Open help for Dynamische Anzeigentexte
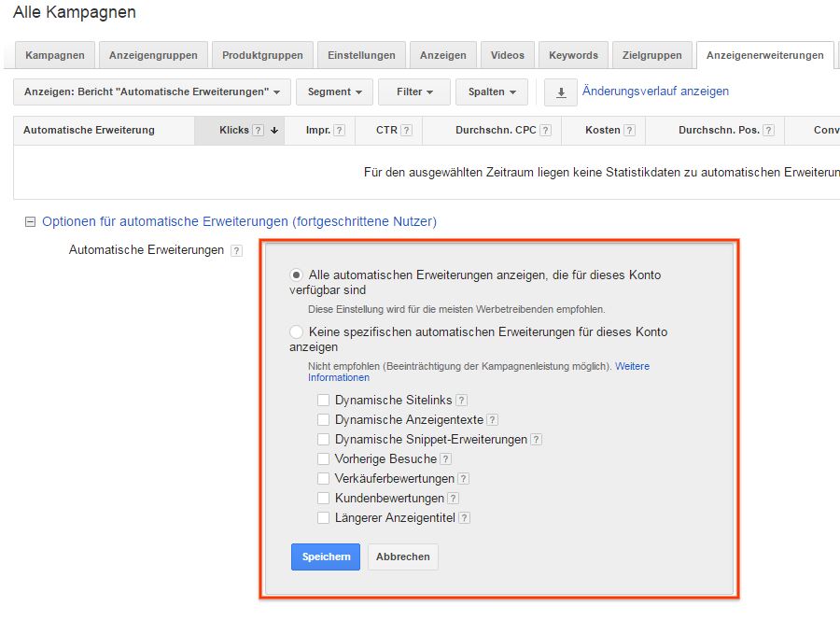Image resolution: width=840 pixels, height=620 pixels. [492, 420]
